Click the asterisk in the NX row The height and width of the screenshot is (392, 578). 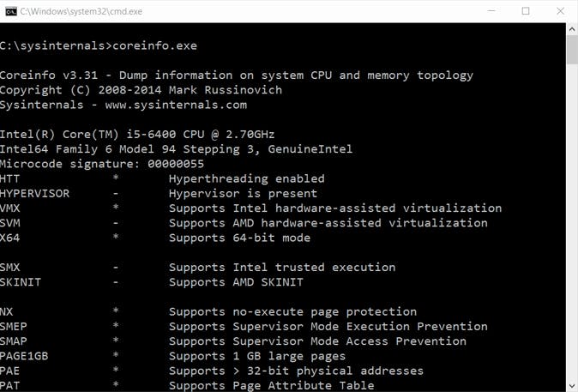[115, 311]
